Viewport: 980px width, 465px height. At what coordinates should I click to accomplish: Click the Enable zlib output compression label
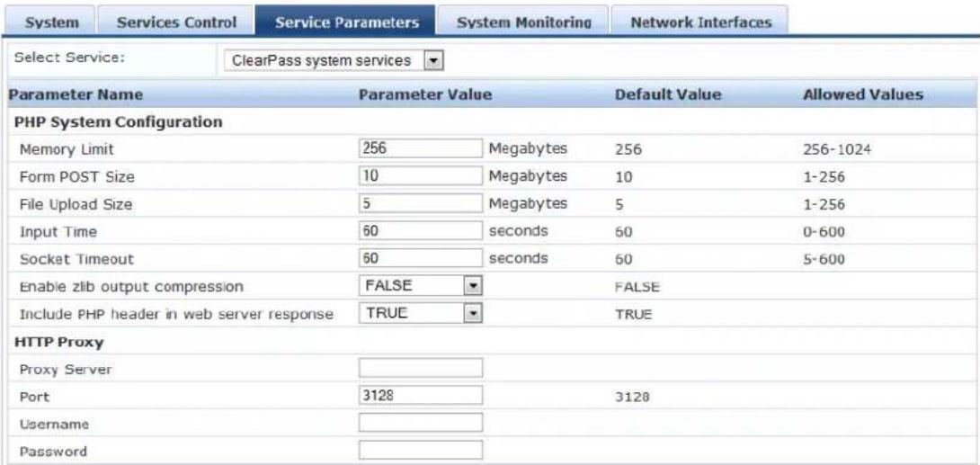[x=131, y=287]
